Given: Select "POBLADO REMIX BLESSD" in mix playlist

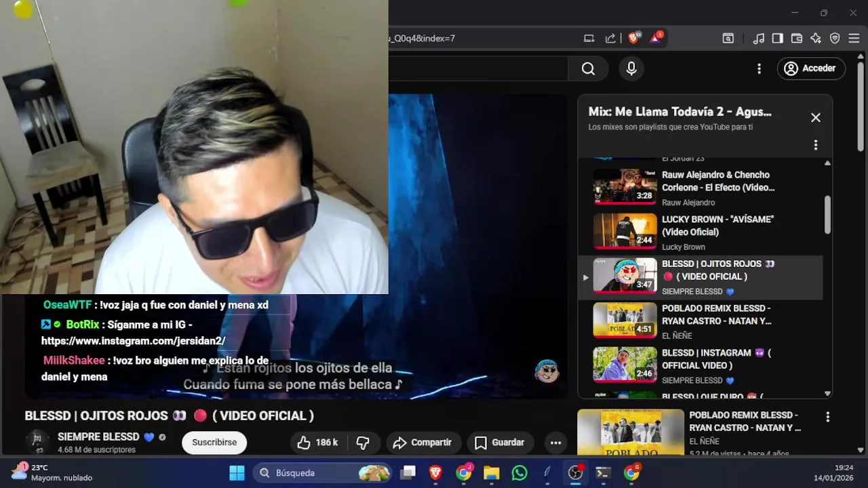Looking at the screenshot, I should point(717,314).
